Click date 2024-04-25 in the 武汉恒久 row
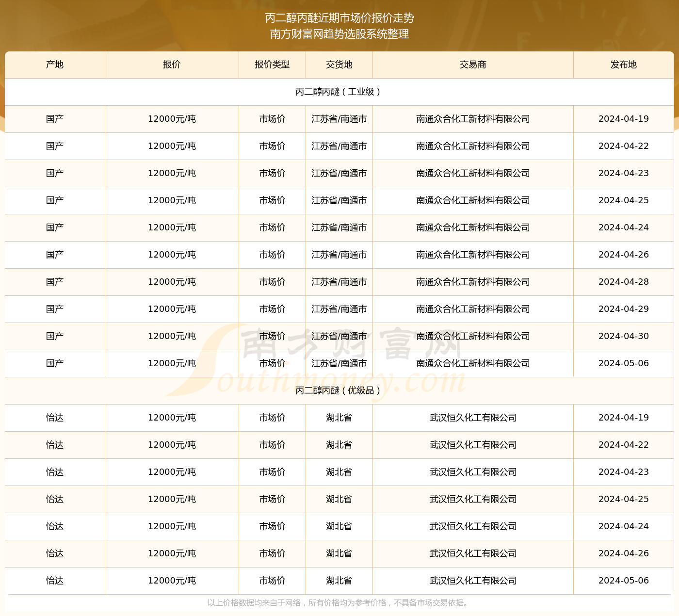 click(x=623, y=499)
